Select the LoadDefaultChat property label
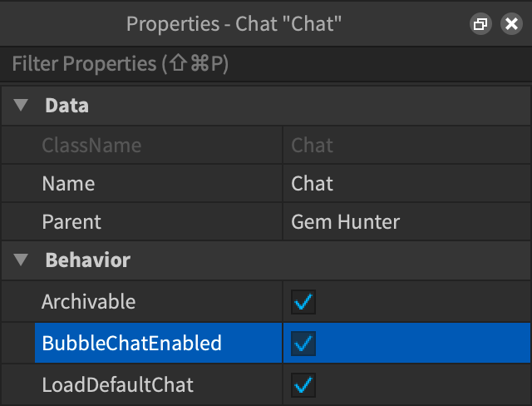Image resolution: width=532 pixels, height=406 pixels. tap(117, 384)
